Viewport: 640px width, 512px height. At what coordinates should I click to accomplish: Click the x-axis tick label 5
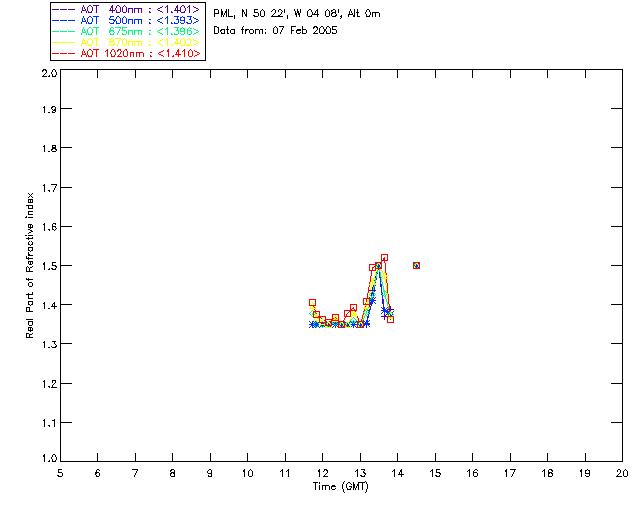[x=60, y=474]
